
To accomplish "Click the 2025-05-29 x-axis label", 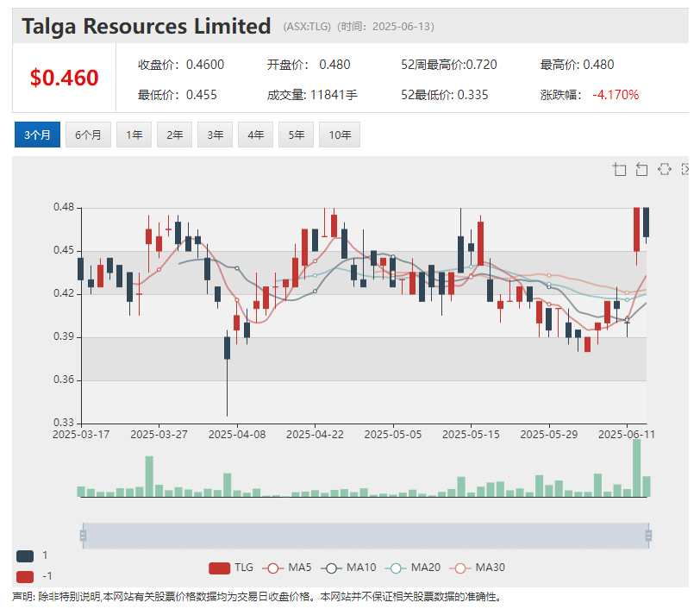I will click(549, 435).
